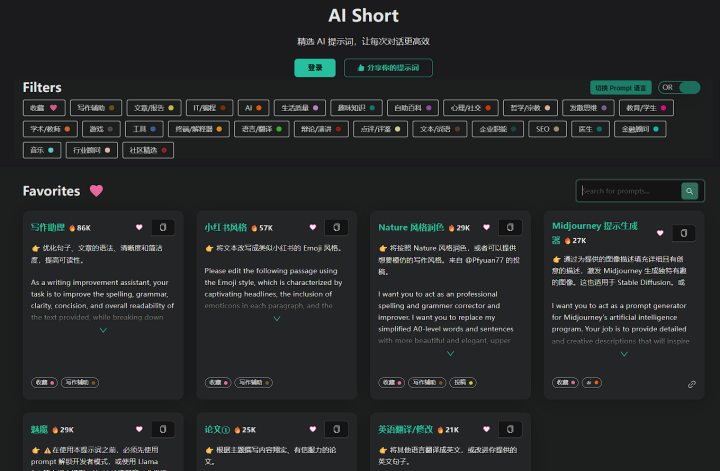This screenshot has width=720, height=471.
Task: Click the 分享你的提示词 button
Action: click(x=388, y=68)
